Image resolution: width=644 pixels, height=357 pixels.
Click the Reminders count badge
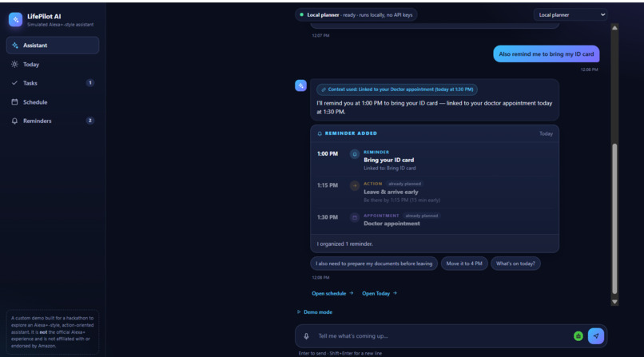pos(90,121)
